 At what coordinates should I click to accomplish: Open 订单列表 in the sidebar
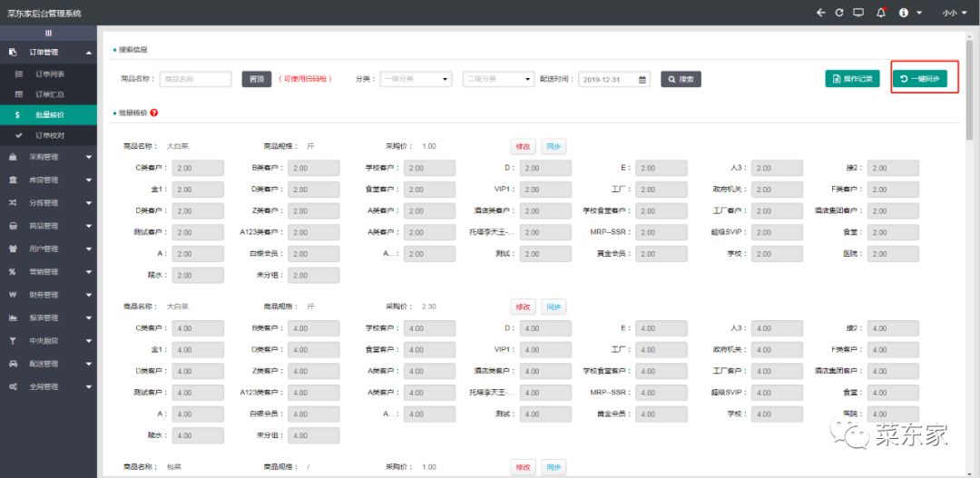[49, 74]
